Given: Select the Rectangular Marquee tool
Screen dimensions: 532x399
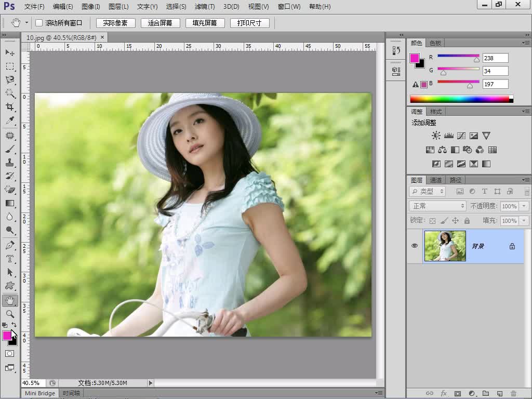Looking at the screenshot, I should click(10, 66).
